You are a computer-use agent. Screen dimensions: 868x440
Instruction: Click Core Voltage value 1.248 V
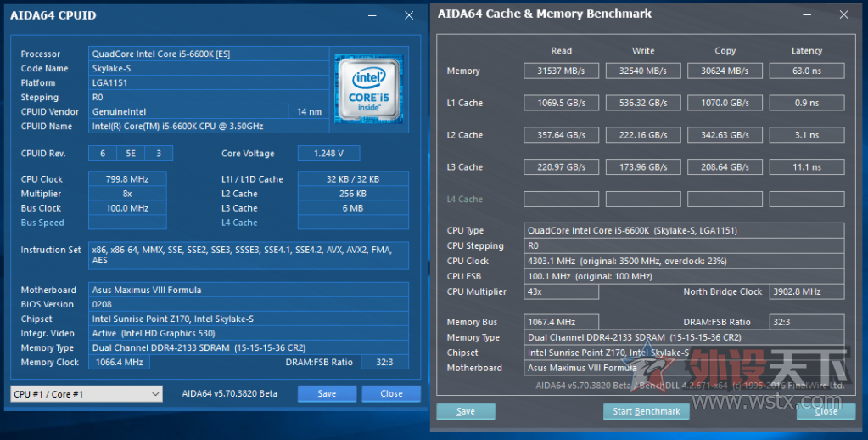(329, 154)
